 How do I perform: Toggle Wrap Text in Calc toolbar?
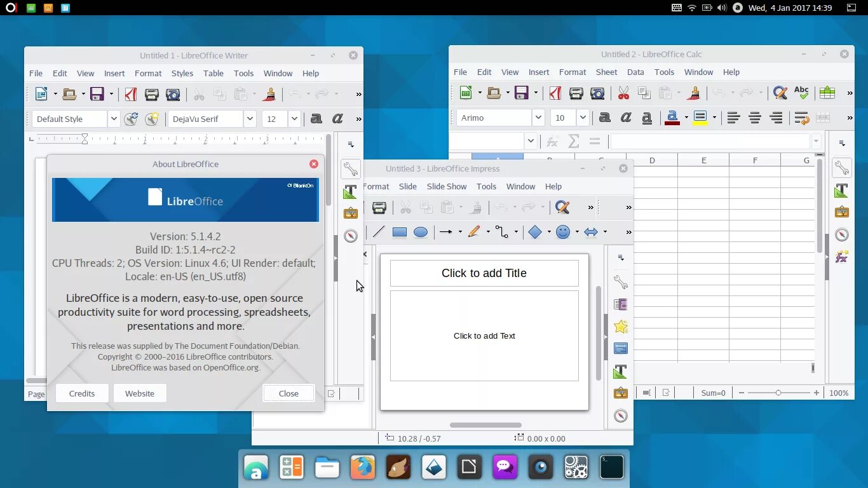click(801, 118)
